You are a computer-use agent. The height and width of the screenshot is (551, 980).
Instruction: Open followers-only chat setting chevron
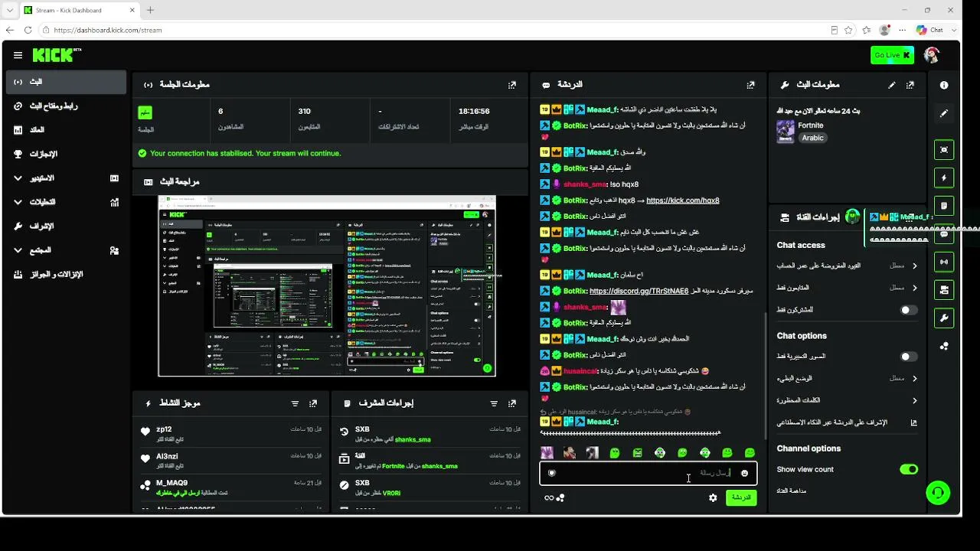point(914,288)
